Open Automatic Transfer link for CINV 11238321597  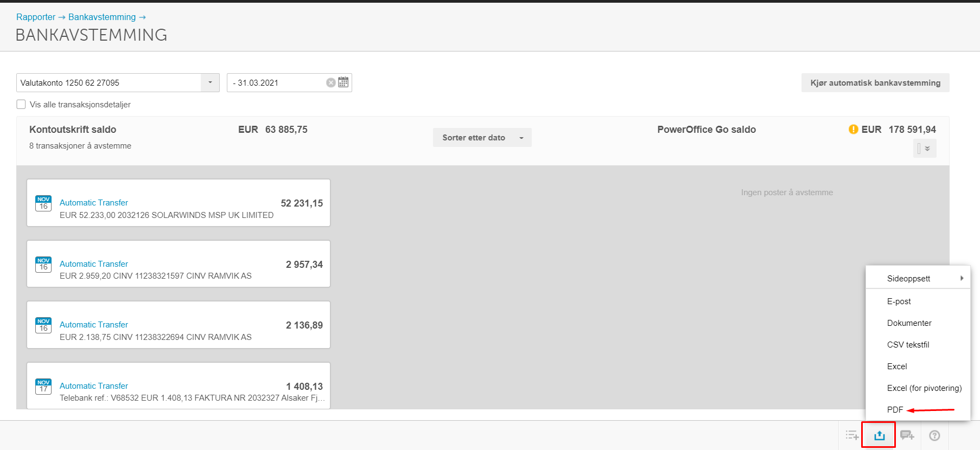(94, 264)
